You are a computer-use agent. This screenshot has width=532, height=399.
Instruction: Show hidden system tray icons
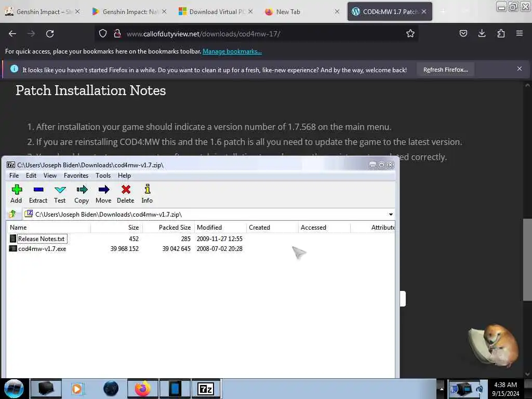click(x=442, y=389)
